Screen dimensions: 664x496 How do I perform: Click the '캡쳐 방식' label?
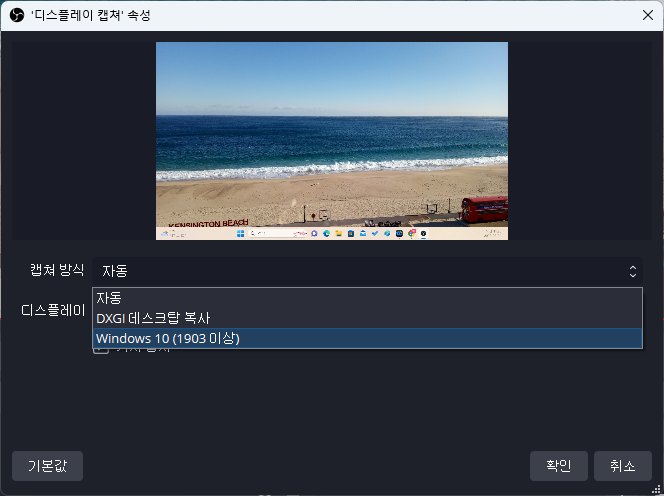(x=57, y=270)
